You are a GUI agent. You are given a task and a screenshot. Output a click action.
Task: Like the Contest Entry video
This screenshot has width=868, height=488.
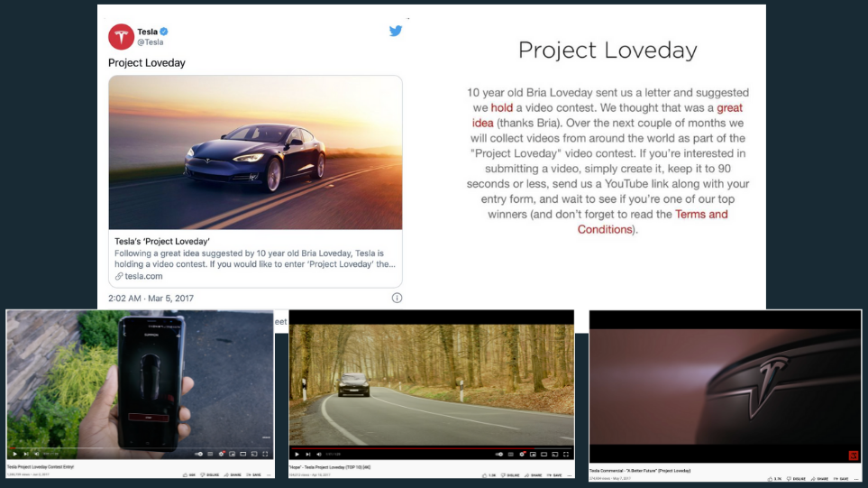click(x=188, y=474)
